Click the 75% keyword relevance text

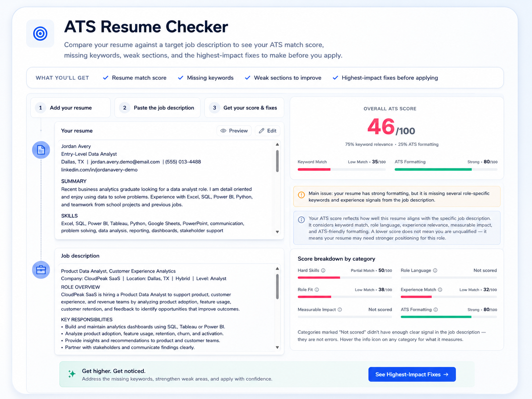pyautogui.click(x=369, y=144)
